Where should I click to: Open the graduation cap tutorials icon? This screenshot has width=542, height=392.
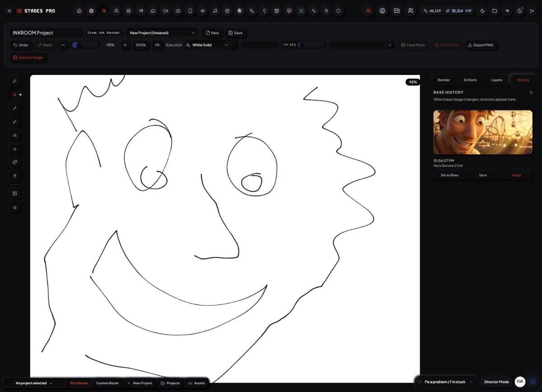[507, 11]
